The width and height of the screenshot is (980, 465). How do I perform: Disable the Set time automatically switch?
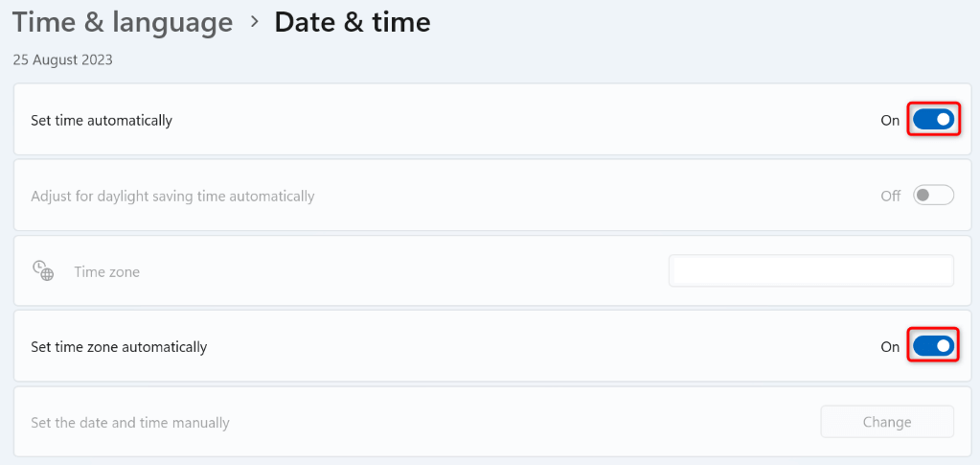(933, 120)
